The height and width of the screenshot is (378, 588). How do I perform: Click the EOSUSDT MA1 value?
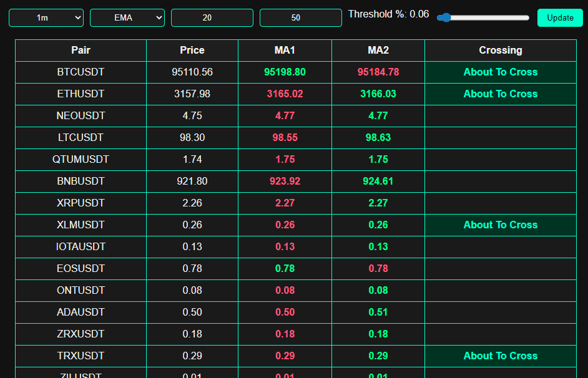pos(285,268)
